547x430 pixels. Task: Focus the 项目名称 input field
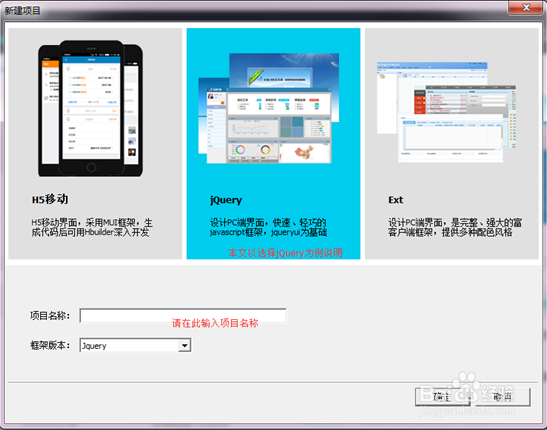tap(183, 316)
